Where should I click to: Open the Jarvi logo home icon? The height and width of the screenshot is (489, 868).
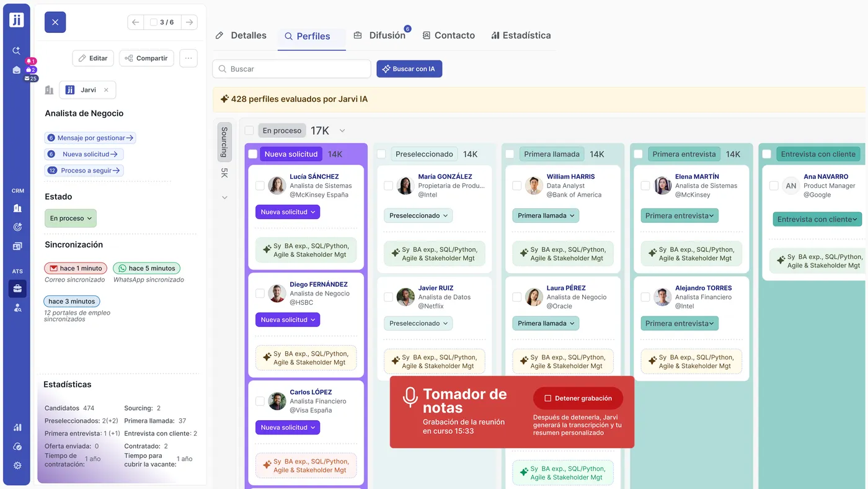click(17, 20)
